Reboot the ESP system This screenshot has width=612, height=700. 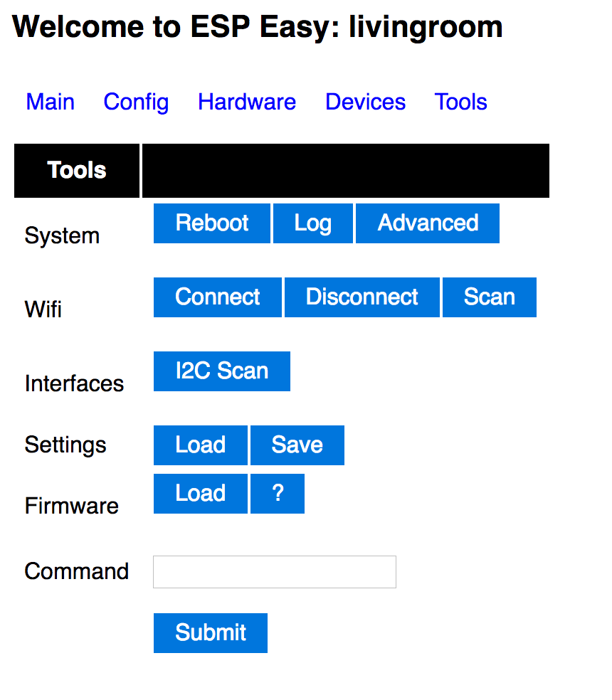click(211, 223)
